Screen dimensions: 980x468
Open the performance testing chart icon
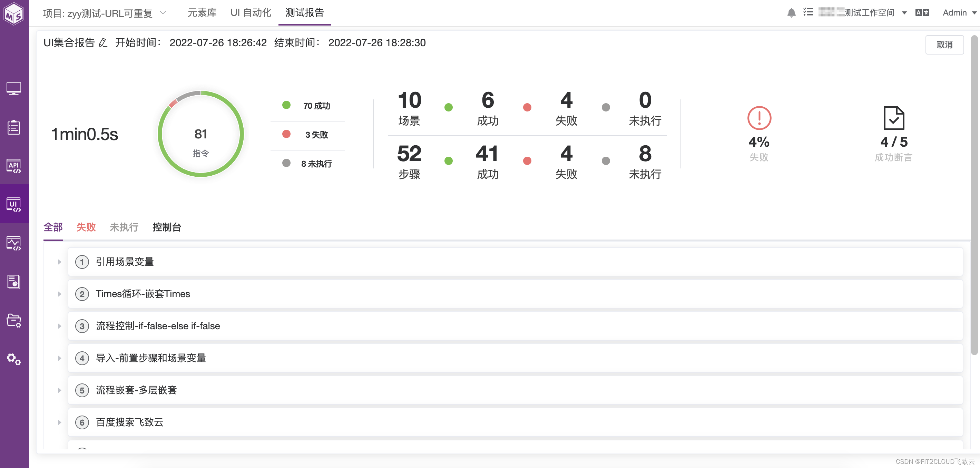point(14,243)
